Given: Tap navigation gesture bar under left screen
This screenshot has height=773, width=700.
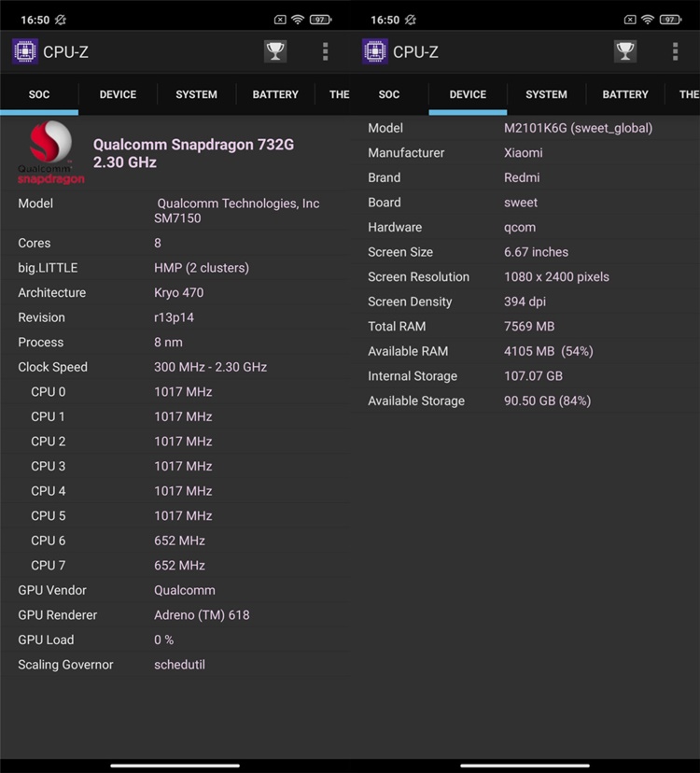Looking at the screenshot, I should 175,766.
